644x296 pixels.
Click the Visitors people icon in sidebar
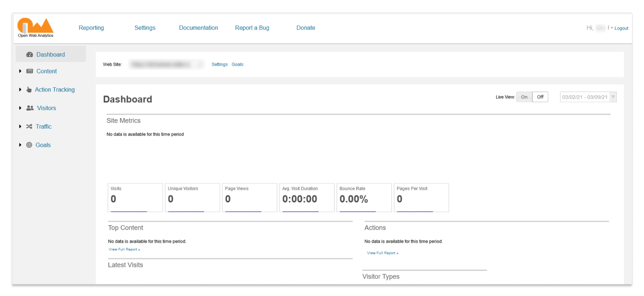click(30, 108)
